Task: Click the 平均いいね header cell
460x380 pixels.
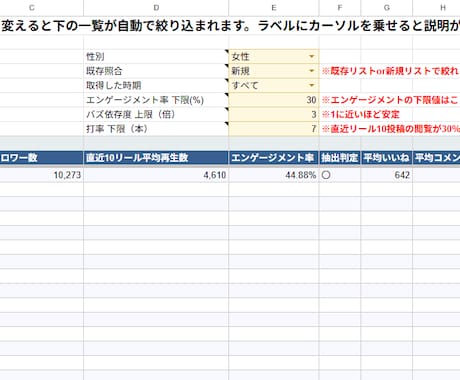Action: click(387, 158)
